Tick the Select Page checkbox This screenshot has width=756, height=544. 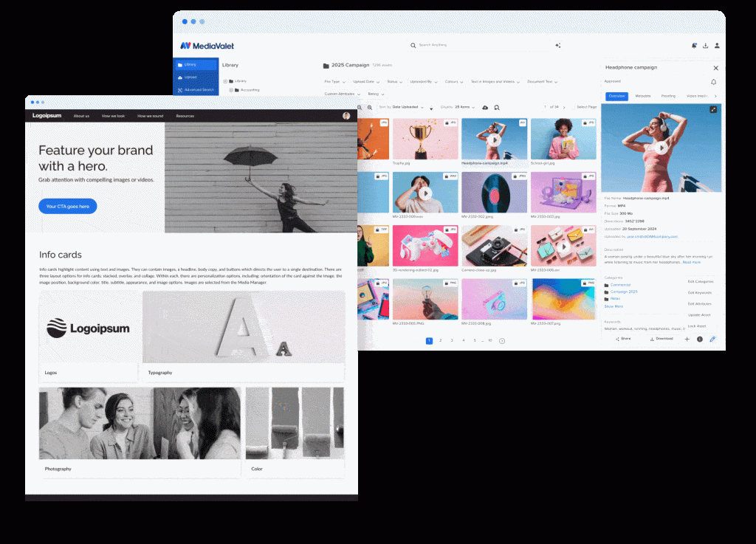(587, 107)
